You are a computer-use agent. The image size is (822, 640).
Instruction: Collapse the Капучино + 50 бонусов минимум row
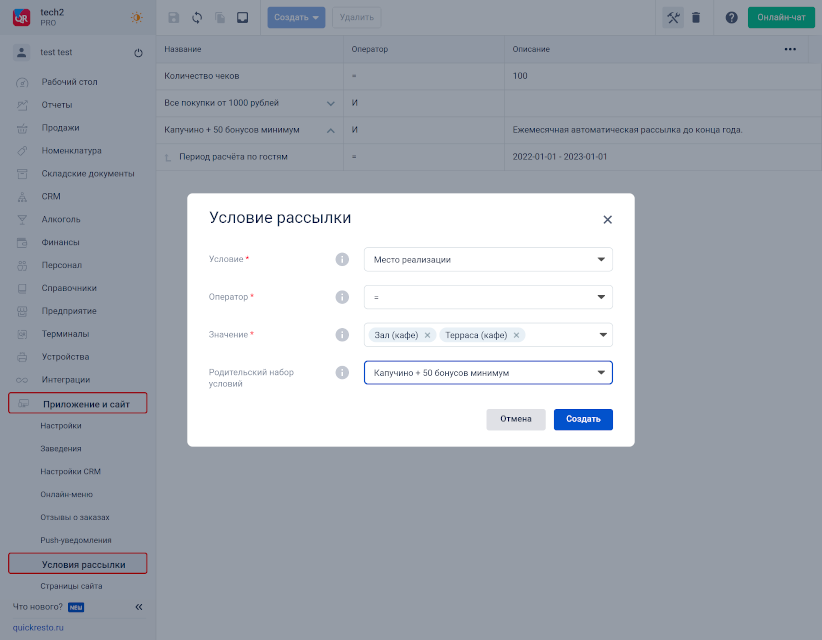coord(331,130)
